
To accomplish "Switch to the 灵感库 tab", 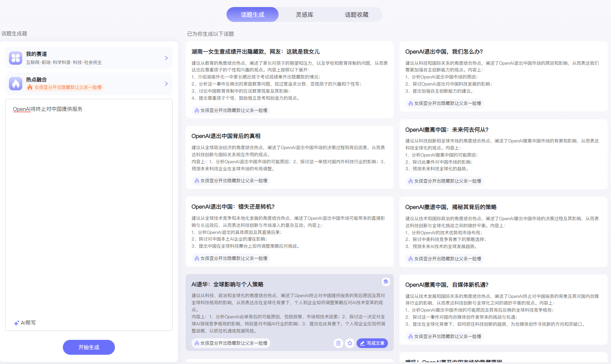I will [x=305, y=15].
